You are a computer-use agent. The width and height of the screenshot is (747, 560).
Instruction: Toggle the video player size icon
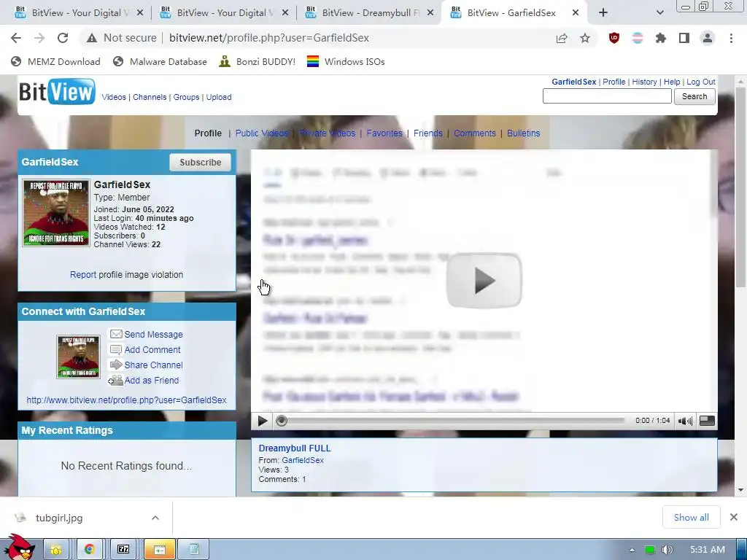[x=707, y=421]
